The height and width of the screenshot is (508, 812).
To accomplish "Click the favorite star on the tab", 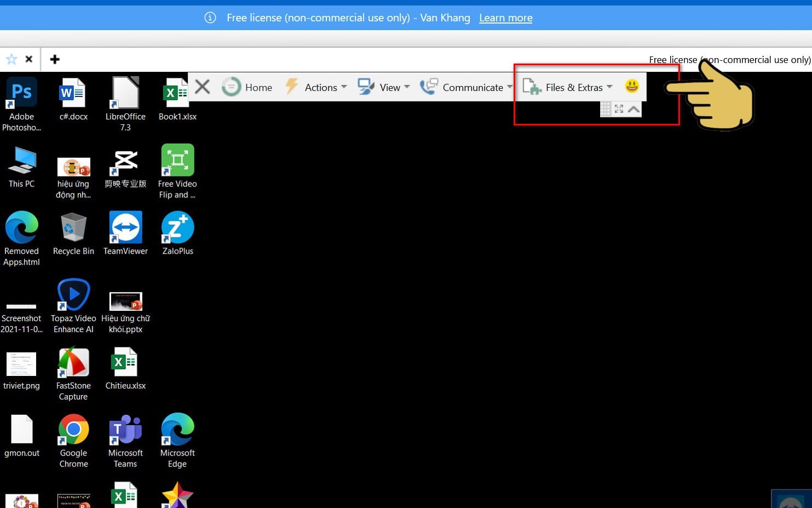I will click(11, 59).
